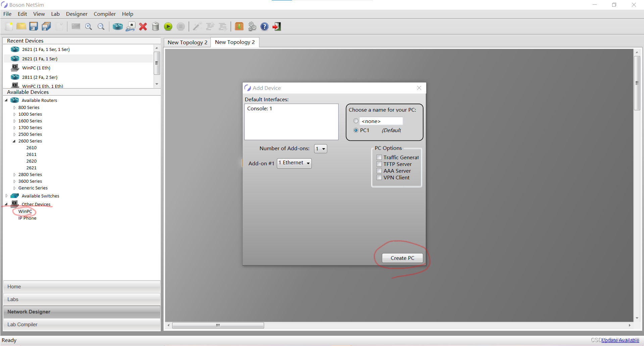
Task: Enable the TFTP Server checkbox
Action: pos(379,164)
